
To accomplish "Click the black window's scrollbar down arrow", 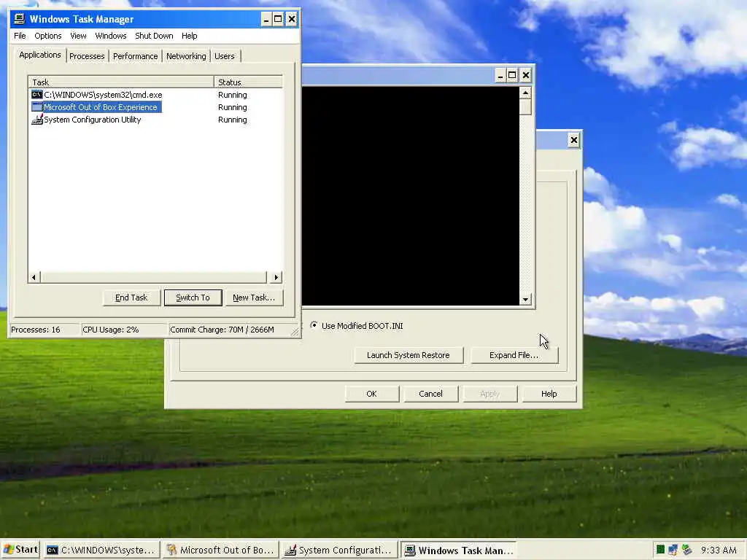I will click(x=525, y=300).
